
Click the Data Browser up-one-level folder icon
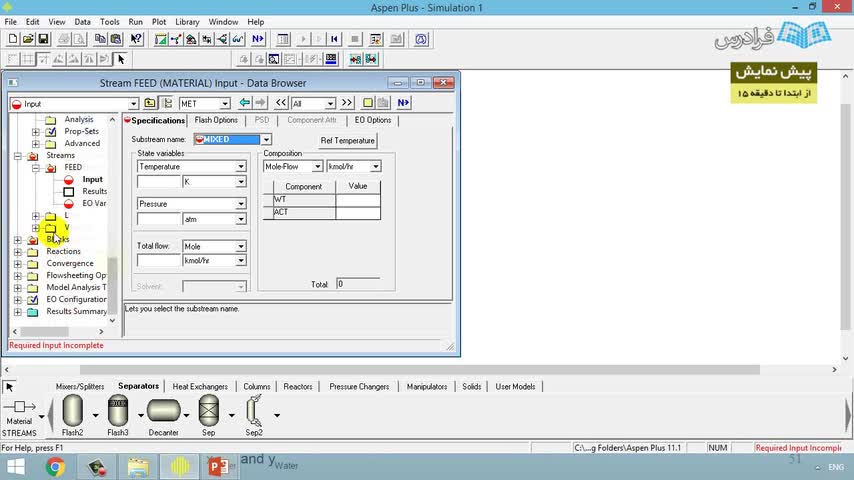click(x=150, y=103)
